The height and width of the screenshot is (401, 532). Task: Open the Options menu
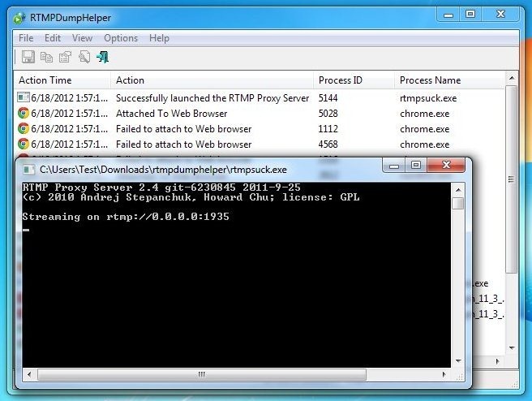(x=121, y=38)
